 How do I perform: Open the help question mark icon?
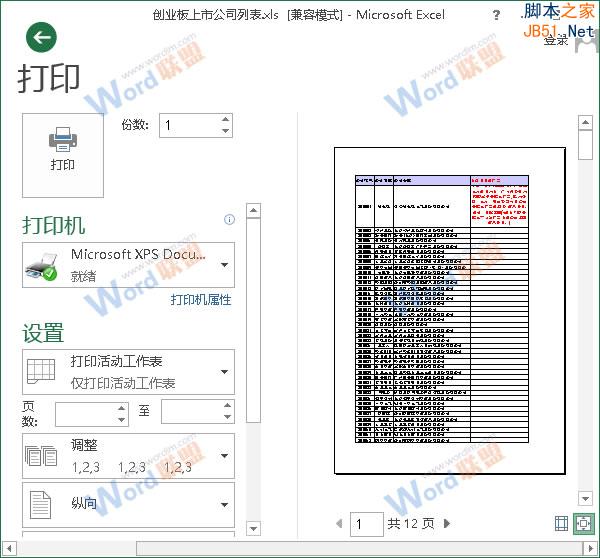496,15
